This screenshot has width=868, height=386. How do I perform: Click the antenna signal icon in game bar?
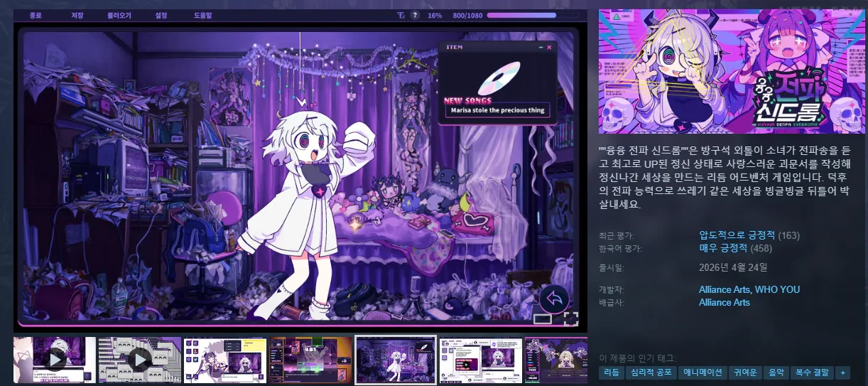[x=401, y=15]
